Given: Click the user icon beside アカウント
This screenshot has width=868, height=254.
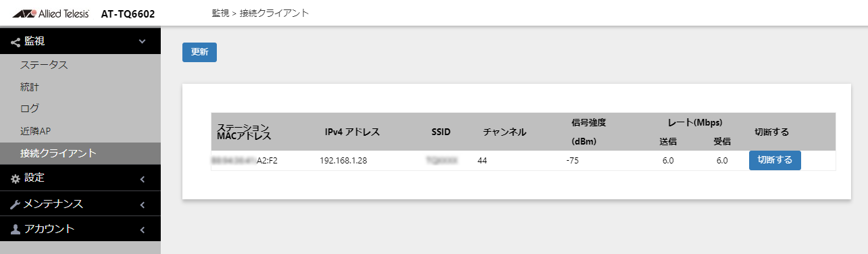Looking at the screenshot, I should click(x=16, y=230).
